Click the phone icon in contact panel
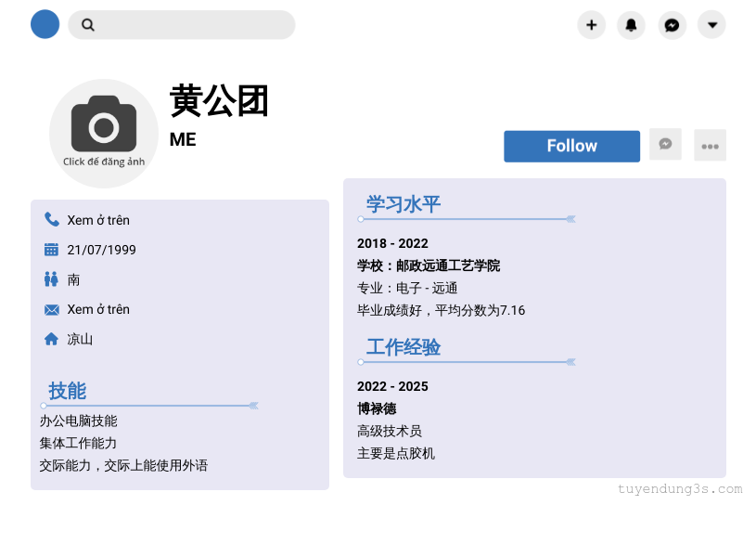756x557 pixels. click(x=52, y=220)
